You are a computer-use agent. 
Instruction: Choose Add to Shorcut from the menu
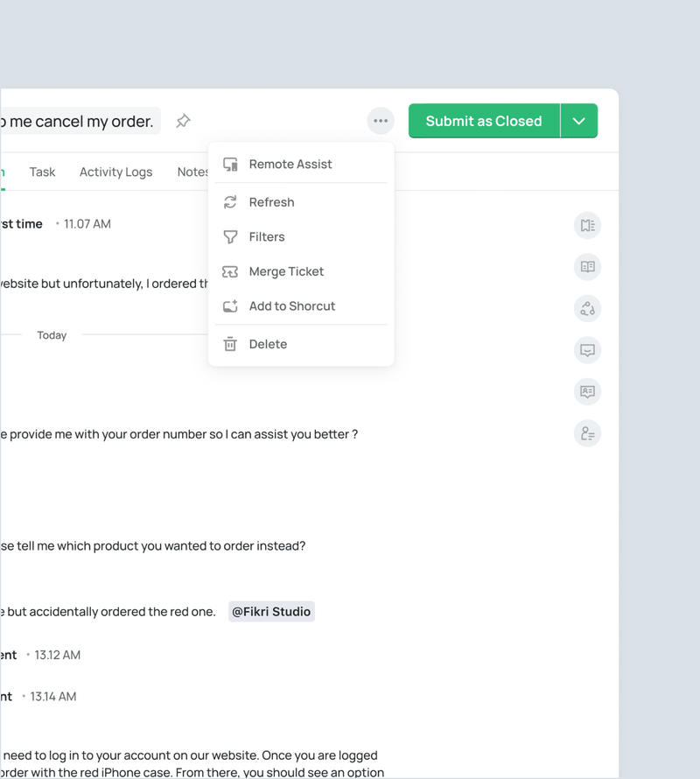(x=291, y=305)
